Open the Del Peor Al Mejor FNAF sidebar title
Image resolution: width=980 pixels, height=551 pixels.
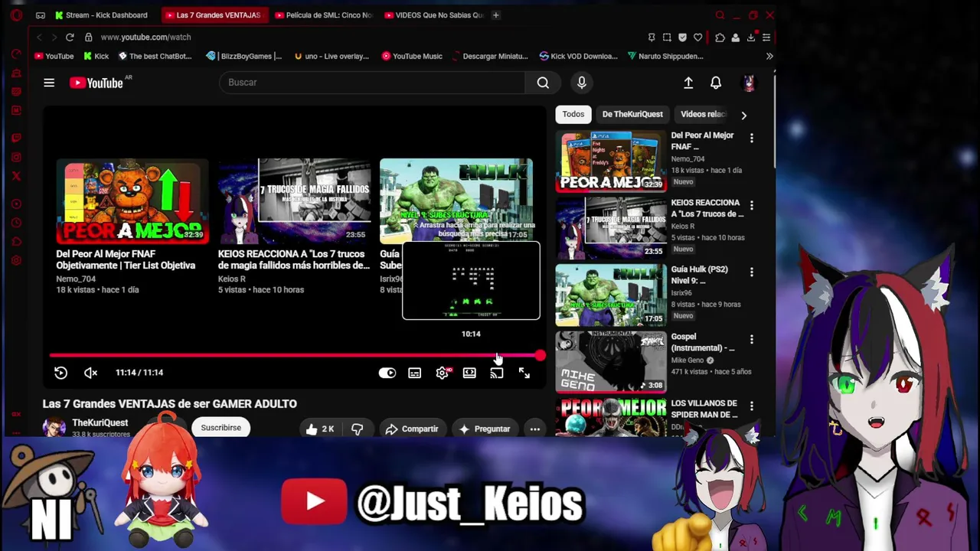click(x=702, y=141)
